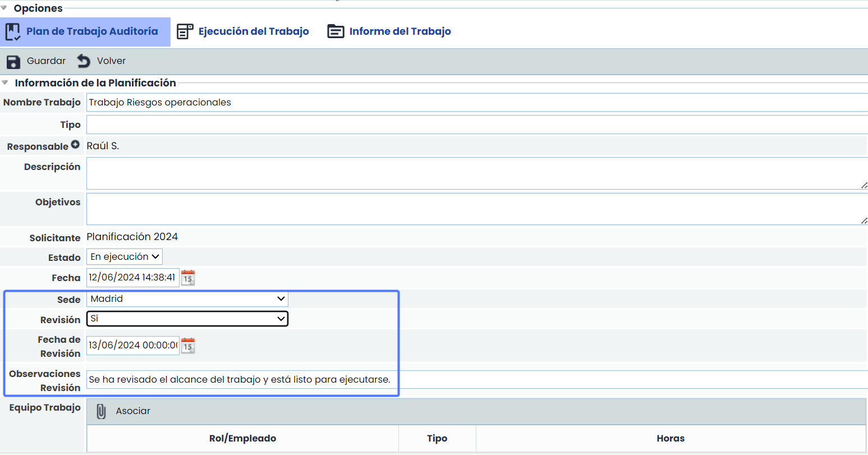Open calendar picker for Fecha de Revisión
The width and height of the screenshot is (868, 455).
tap(188, 346)
